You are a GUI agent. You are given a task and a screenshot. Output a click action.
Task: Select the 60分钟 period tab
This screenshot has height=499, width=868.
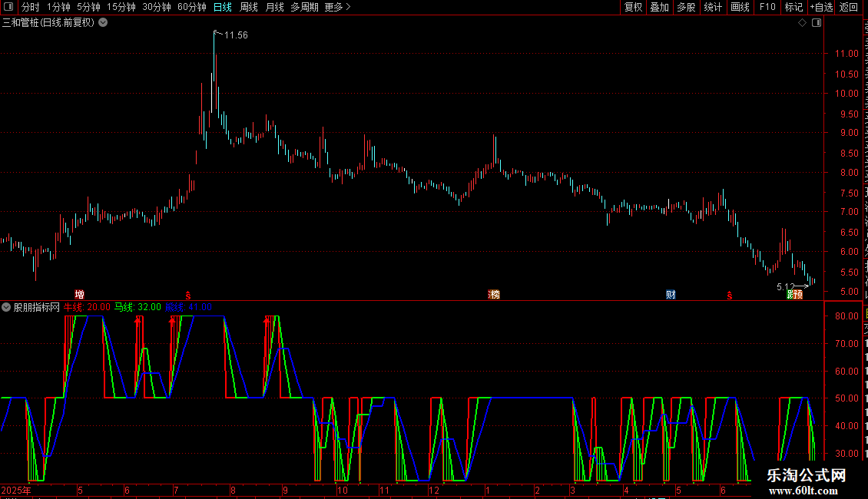(191, 7)
